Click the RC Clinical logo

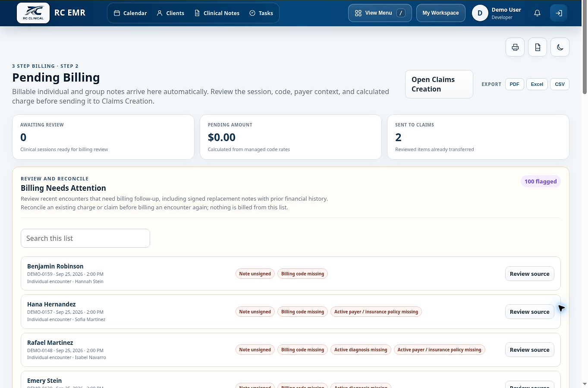click(33, 13)
